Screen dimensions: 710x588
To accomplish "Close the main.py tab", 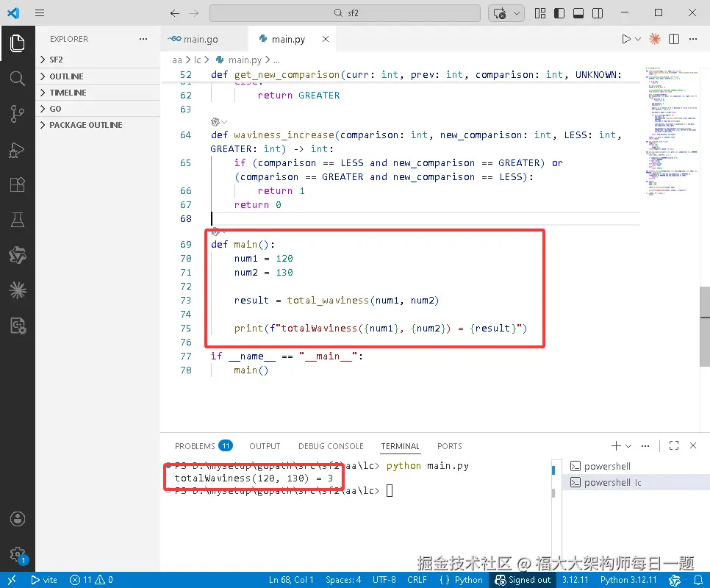I will tap(326, 40).
